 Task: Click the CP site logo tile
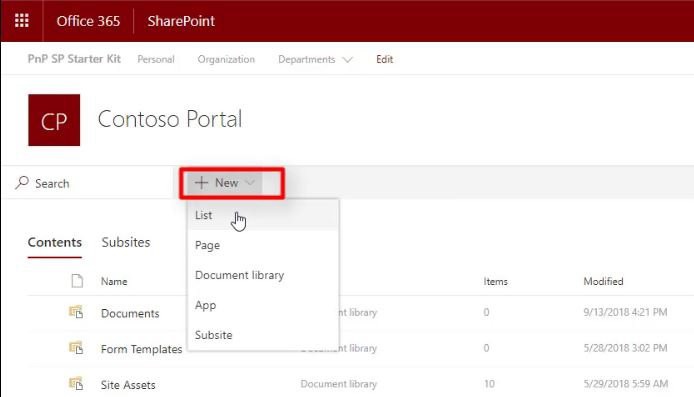pos(54,120)
